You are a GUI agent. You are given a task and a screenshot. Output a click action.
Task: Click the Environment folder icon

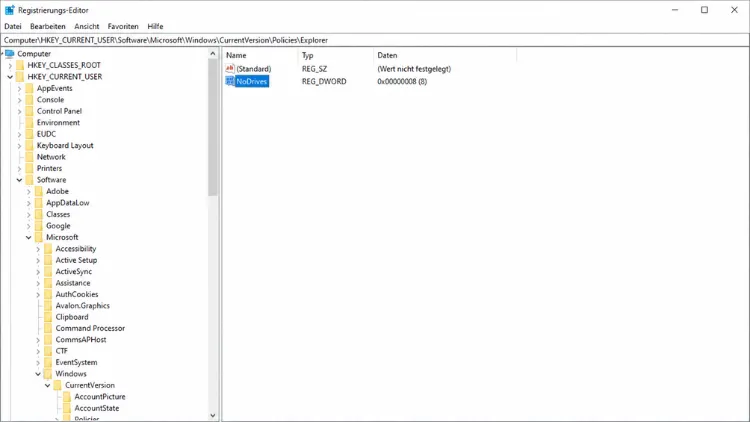tap(29, 122)
